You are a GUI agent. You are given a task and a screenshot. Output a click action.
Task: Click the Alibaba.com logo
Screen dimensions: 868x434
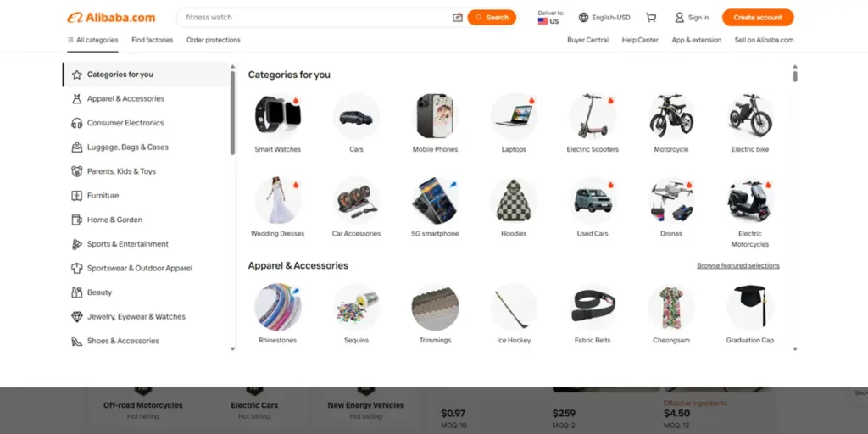(111, 18)
